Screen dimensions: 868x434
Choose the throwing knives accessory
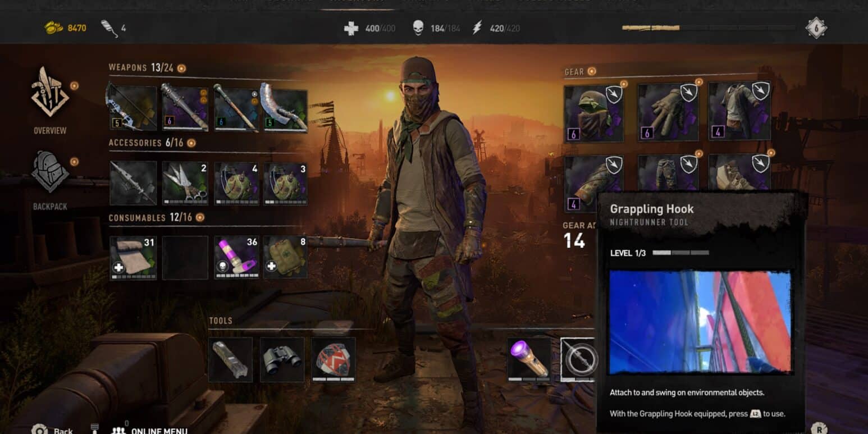click(185, 183)
